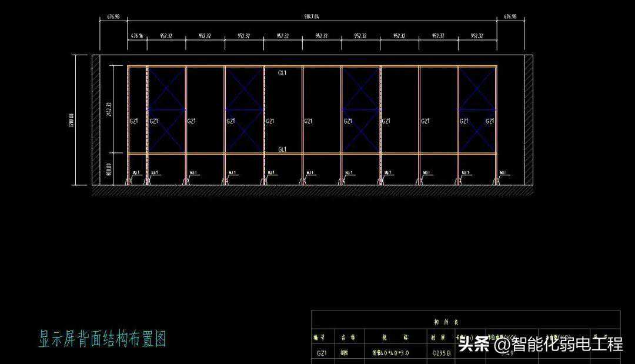Screen dimensions: 635x364
Task: Click the vertical 2142.32 height dimension
Action: click(109, 109)
